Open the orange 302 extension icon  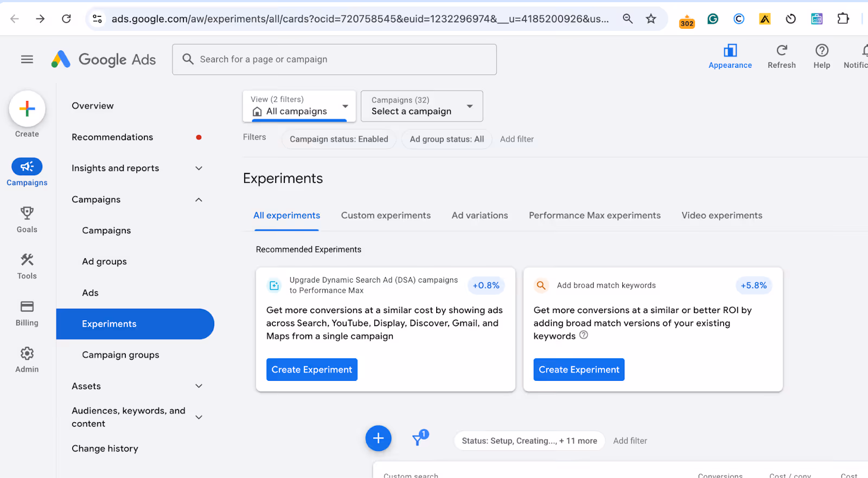[x=687, y=21]
